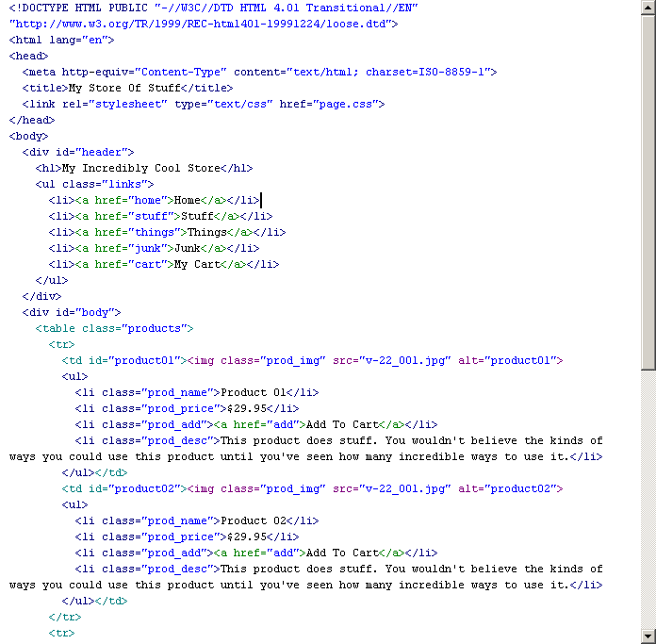Image resolution: width=656 pixels, height=644 pixels.
Task: Click the Home anchor text in the list
Action: 187,200
